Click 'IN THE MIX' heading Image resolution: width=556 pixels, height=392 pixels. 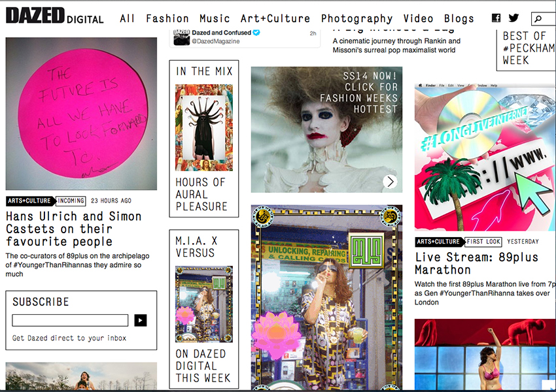click(204, 71)
